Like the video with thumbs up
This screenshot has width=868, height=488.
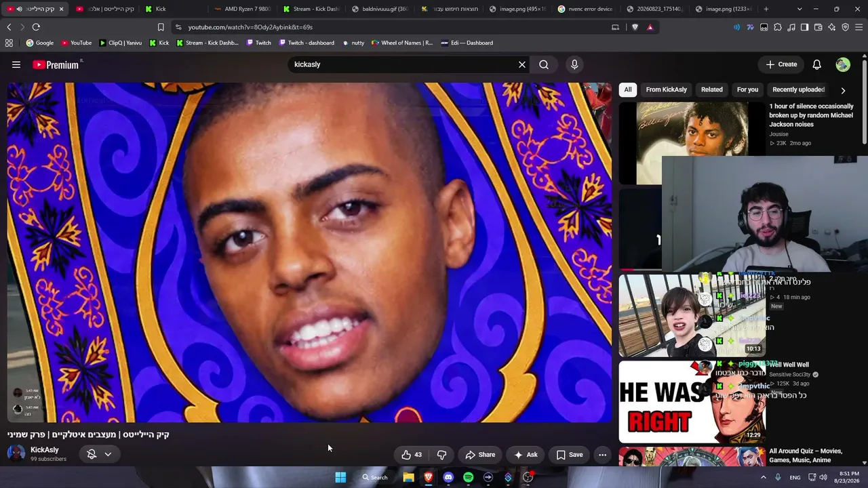click(x=412, y=455)
